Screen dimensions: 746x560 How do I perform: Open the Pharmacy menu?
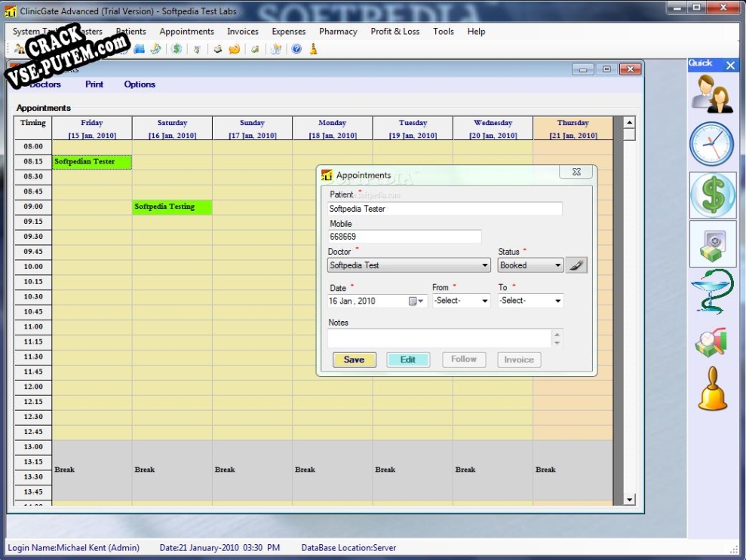click(x=338, y=32)
